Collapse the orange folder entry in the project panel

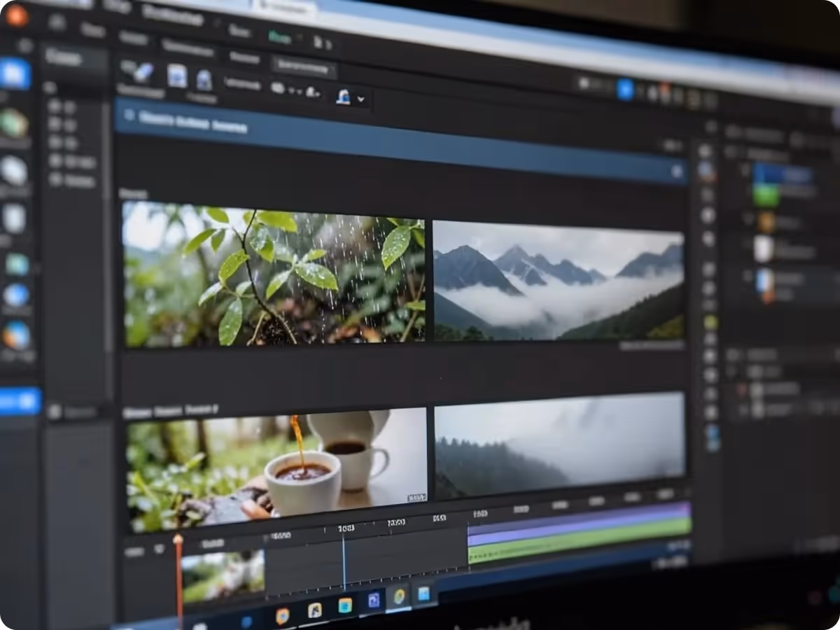point(747,218)
